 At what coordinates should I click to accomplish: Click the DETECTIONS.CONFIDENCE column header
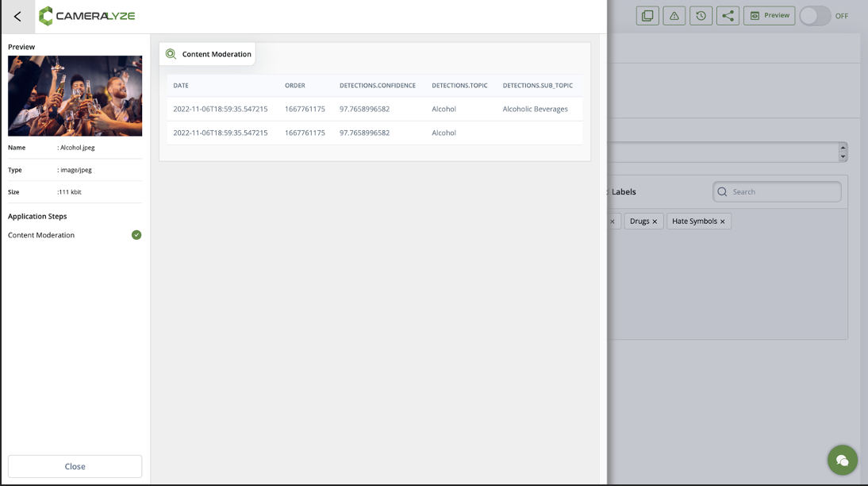coord(378,85)
